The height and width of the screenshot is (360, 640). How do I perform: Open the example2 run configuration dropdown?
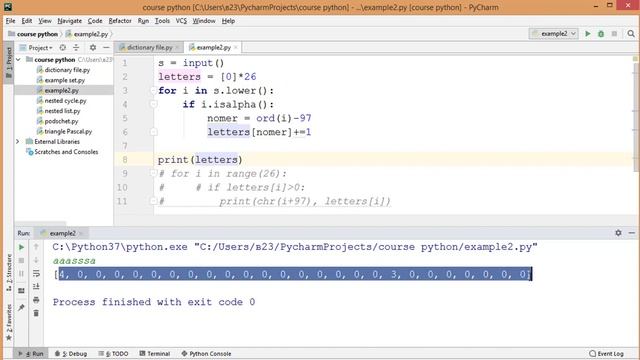[554, 33]
